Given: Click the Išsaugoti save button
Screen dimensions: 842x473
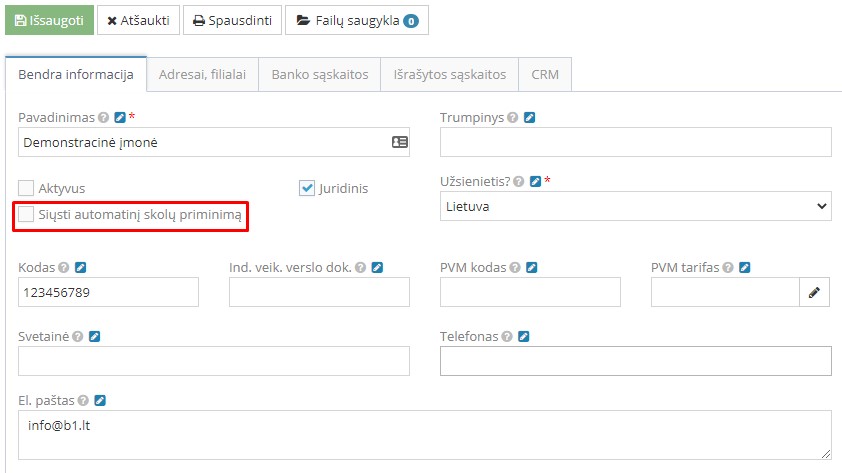Looking at the screenshot, I should (49, 20).
